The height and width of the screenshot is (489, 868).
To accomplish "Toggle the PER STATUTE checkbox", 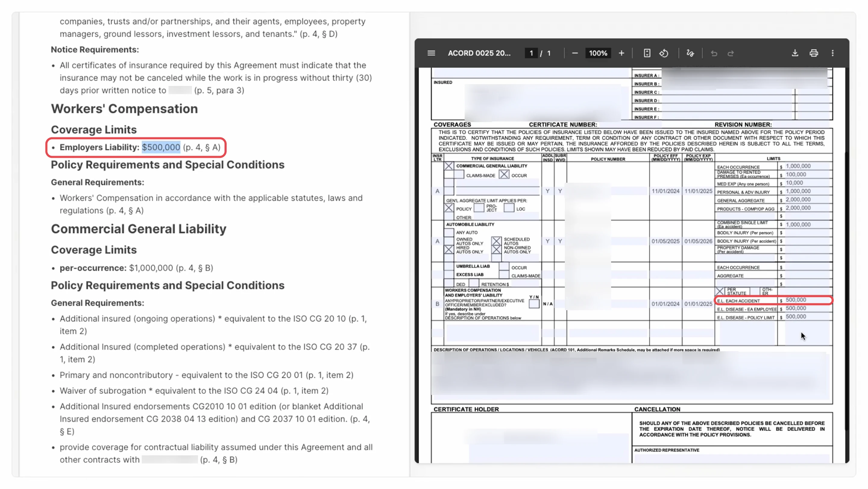I will point(720,291).
